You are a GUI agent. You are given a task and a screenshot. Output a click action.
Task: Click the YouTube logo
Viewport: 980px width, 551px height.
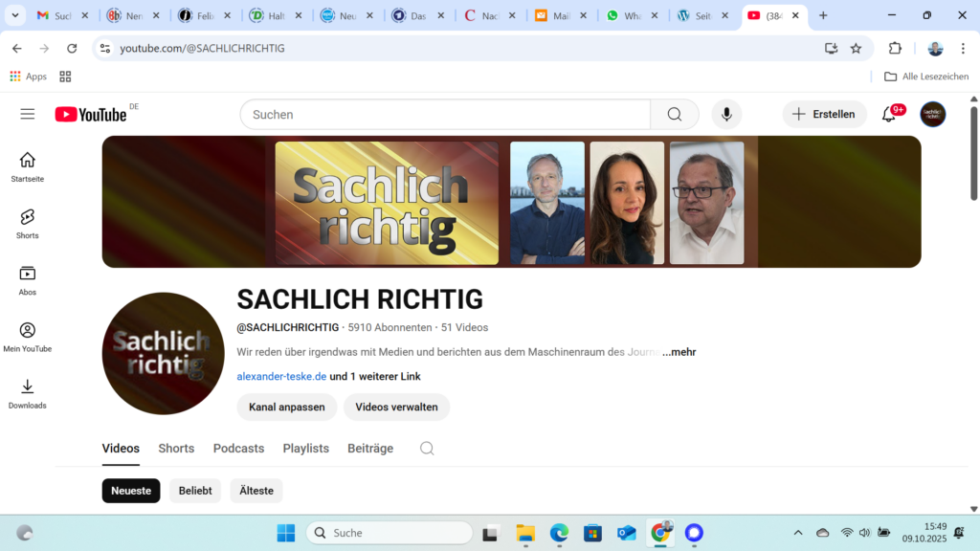click(91, 115)
